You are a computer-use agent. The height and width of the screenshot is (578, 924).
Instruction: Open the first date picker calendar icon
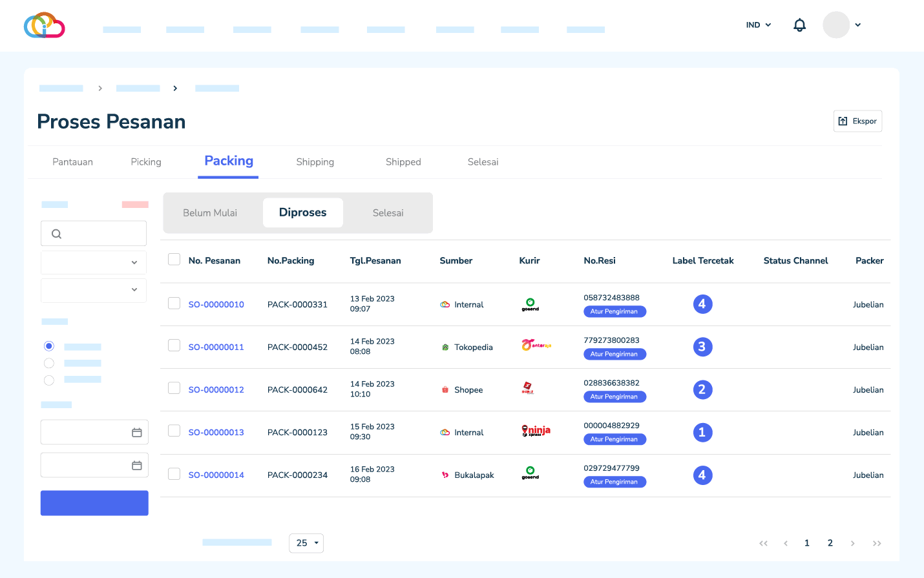(137, 433)
